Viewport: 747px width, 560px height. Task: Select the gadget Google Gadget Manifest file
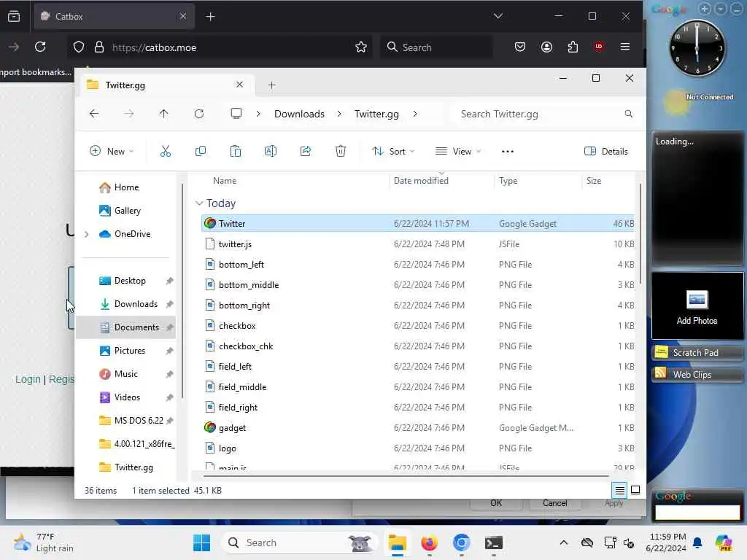coord(418,428)
